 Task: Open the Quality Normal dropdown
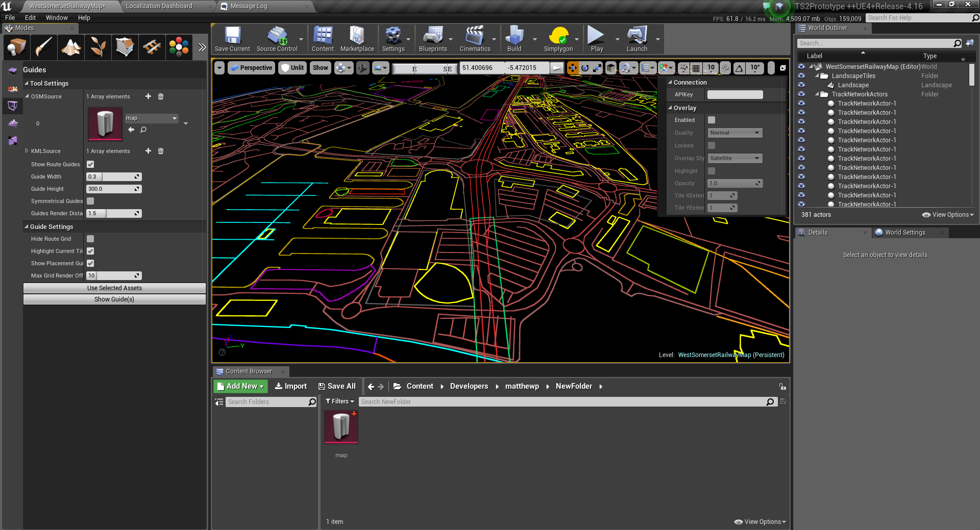(734, 133)
